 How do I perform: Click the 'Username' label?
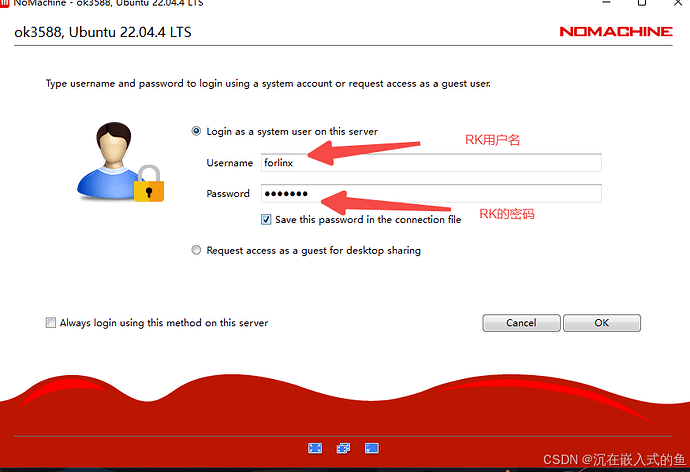coord(230,163)
